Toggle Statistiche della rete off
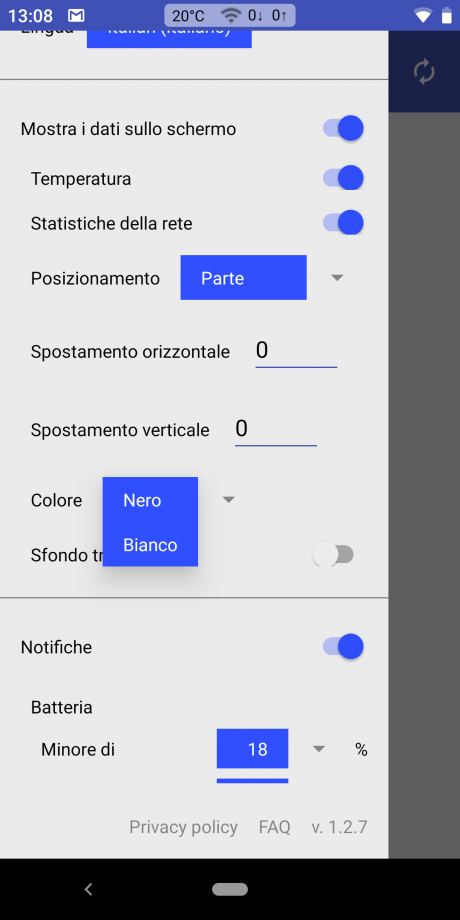The image size is (460, 920). pos(343,223)
